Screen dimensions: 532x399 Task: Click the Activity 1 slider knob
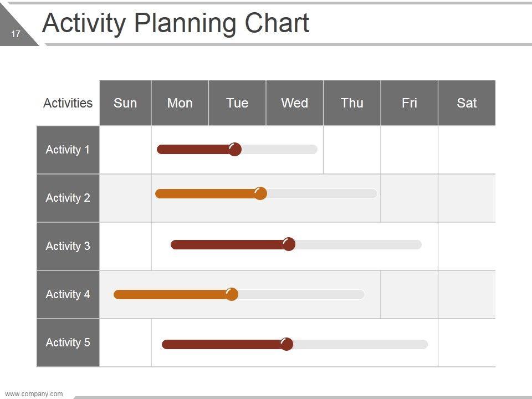(x=235, y=150)
